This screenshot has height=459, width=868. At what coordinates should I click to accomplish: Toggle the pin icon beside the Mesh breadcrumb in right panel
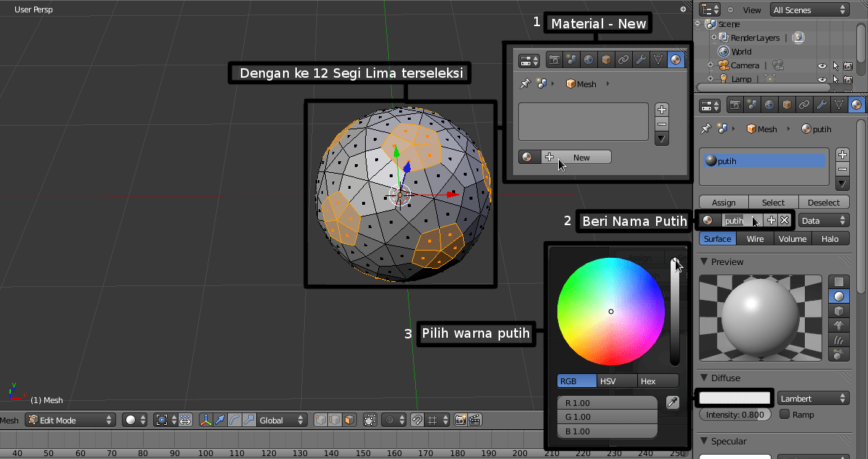tap(705, 129)
